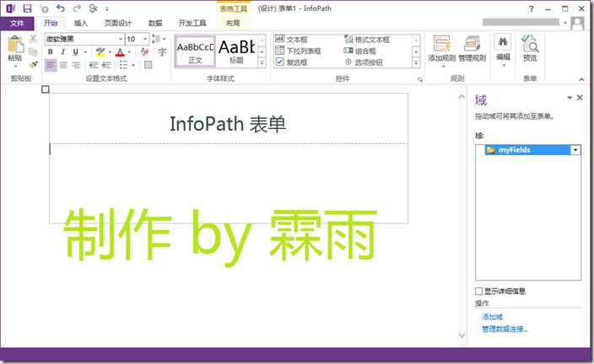Open the myFields dropdown arrow

575,150
